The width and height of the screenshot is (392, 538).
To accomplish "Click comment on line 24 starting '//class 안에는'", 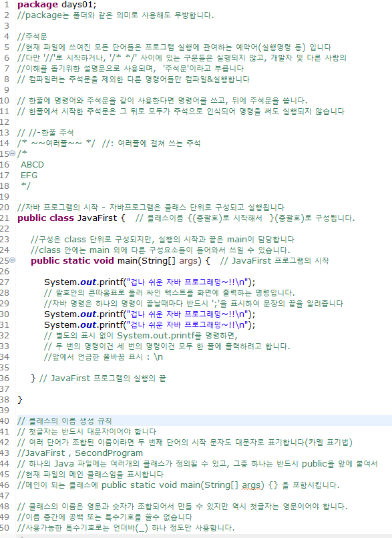I will [x=160, y=250].
